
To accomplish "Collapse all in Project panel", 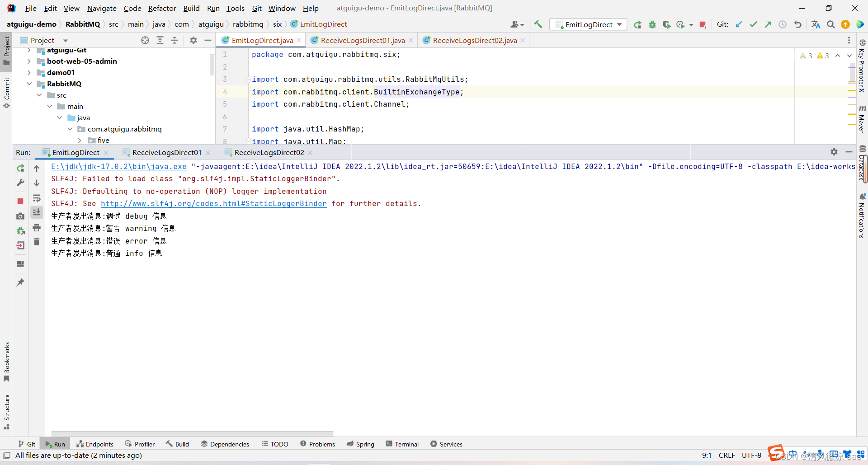I will [x=175, y=40].
